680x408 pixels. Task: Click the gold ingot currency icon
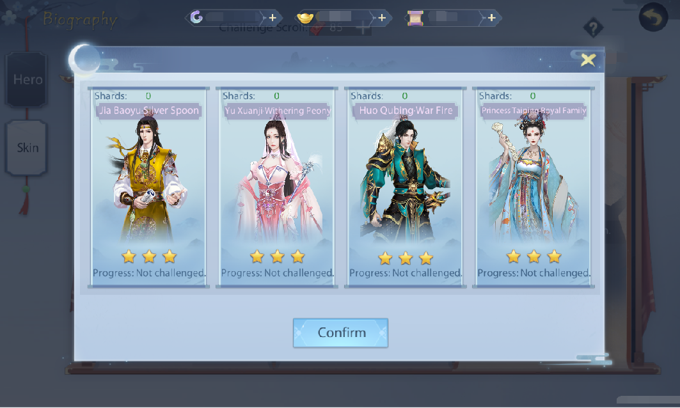pos(305,18)
